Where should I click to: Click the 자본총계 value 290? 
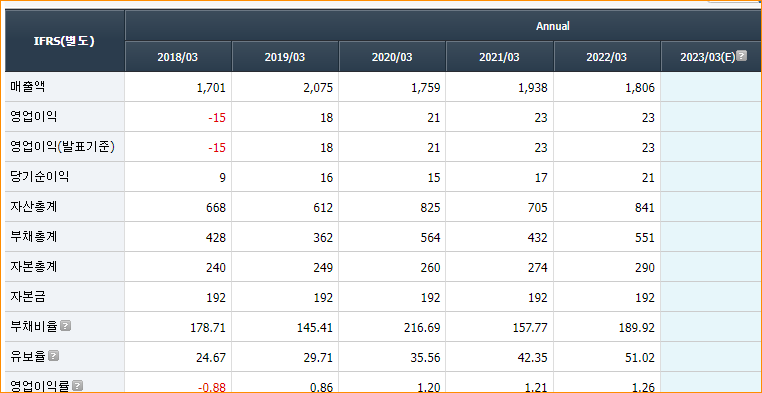[x=645, y=268]
